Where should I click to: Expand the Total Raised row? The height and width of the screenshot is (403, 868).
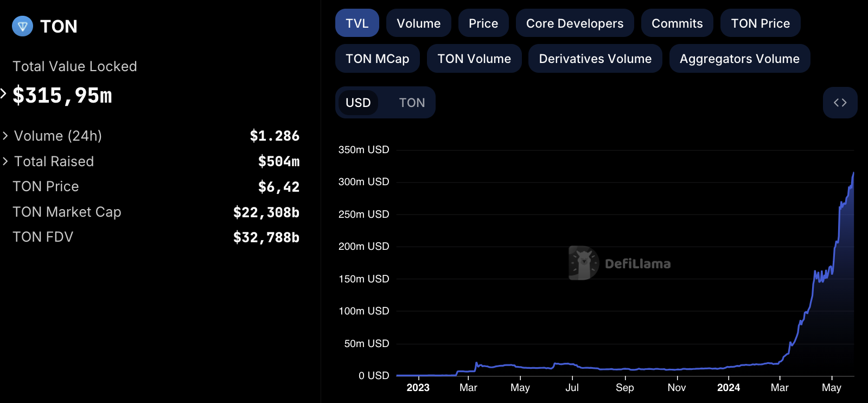click(x=5, y=161)
